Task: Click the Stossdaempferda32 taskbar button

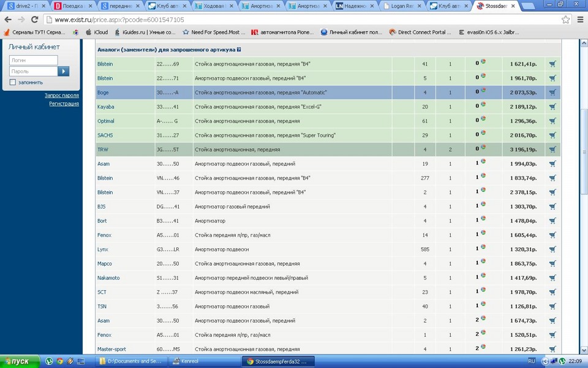Action: point(278,361)
